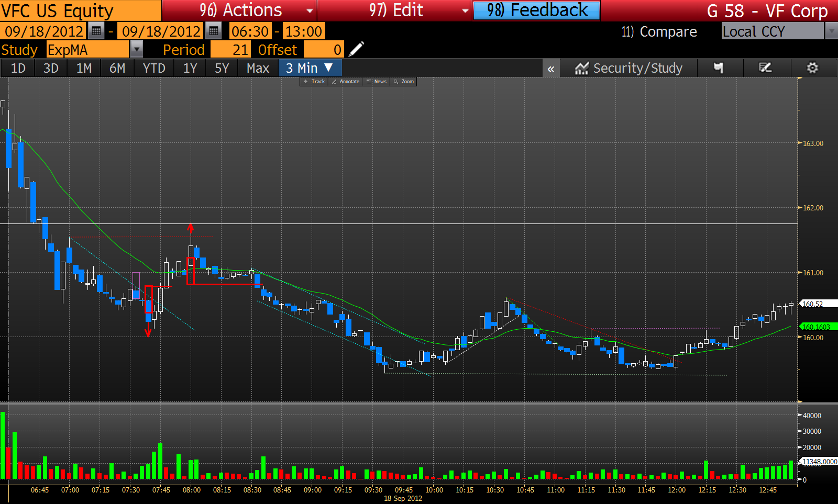This screenshot has width=838, height=504.
Task: Open chart settings gear icon
Action: (x=812, y=68)
